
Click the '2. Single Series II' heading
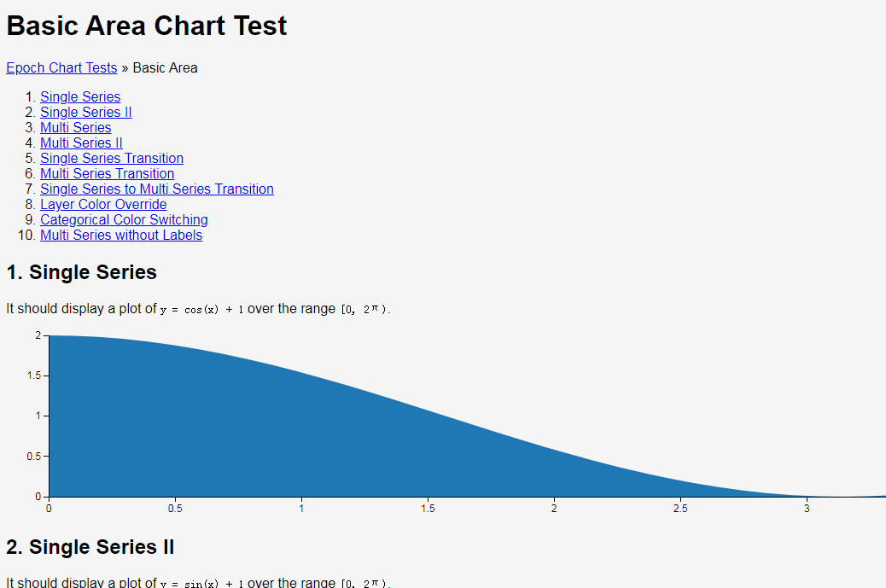(90, 547)
